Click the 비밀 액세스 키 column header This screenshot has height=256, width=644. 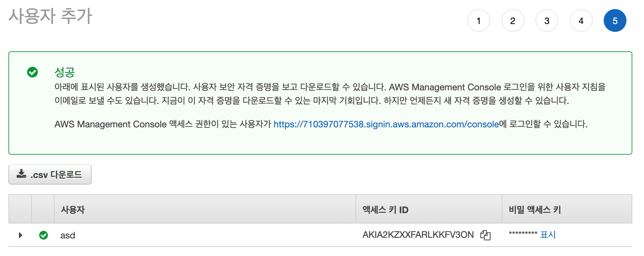pos(535,210)
